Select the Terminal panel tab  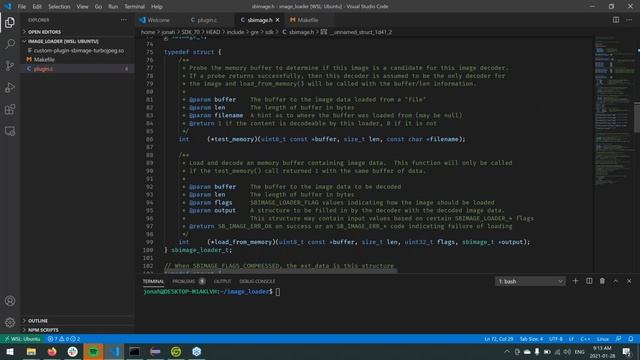153,281
